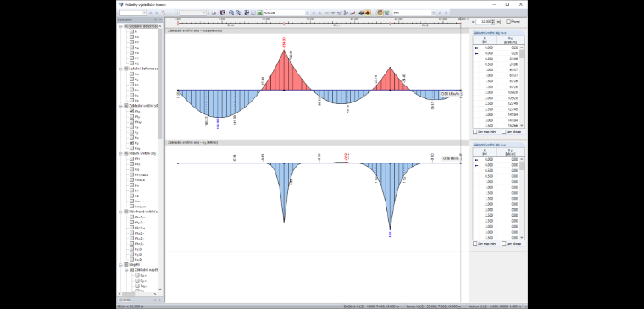The height and width of the screenshot is (309, 644).
Task: Click the m-x diagram title bar 'Základní vnitřní síly - mx'
Action: (316, 30)
